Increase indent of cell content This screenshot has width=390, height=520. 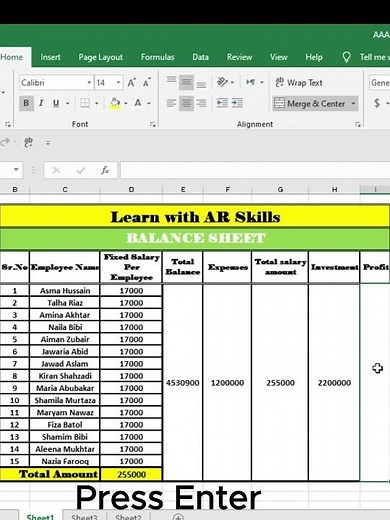pos(237,103)
